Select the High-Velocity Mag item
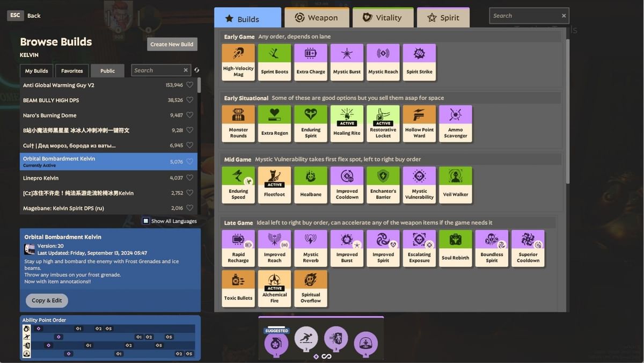644x363 pixels. 238,62
